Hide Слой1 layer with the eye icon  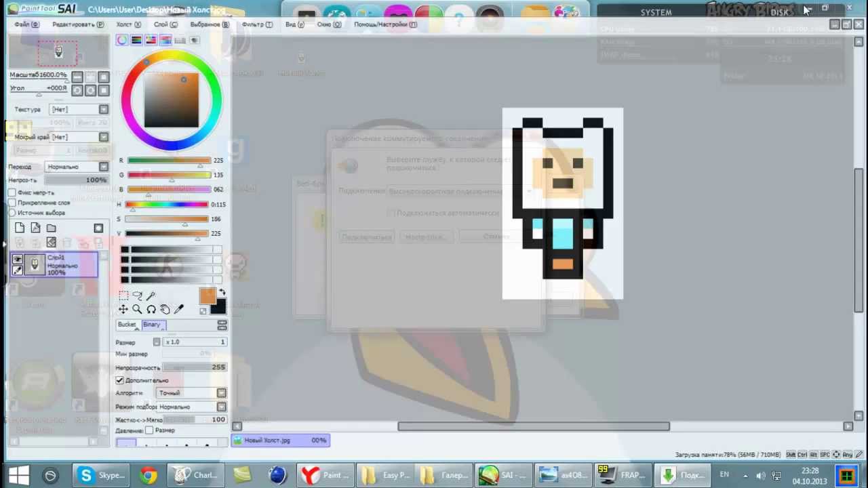point(18,259)
